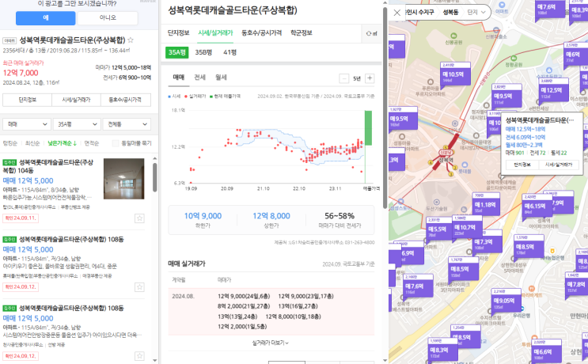Go to 성복동 in map breadcrumb
588x364 pixels.
click(x=450, y=13)
